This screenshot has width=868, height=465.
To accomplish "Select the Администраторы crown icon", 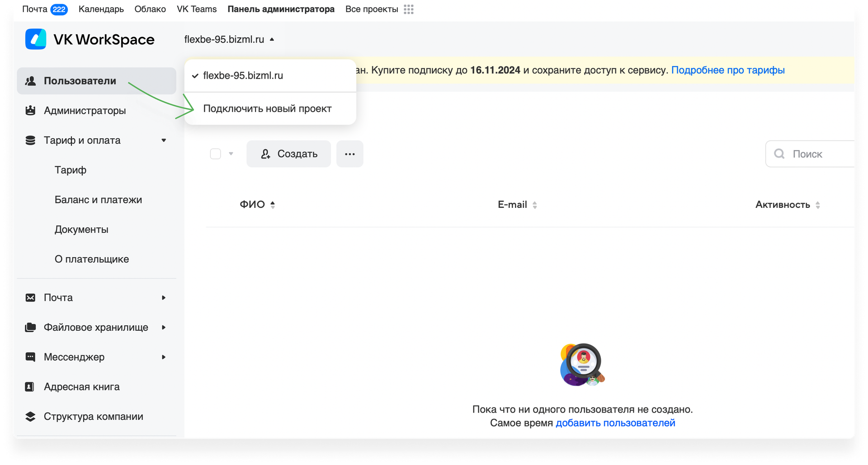I will point(30,110).
